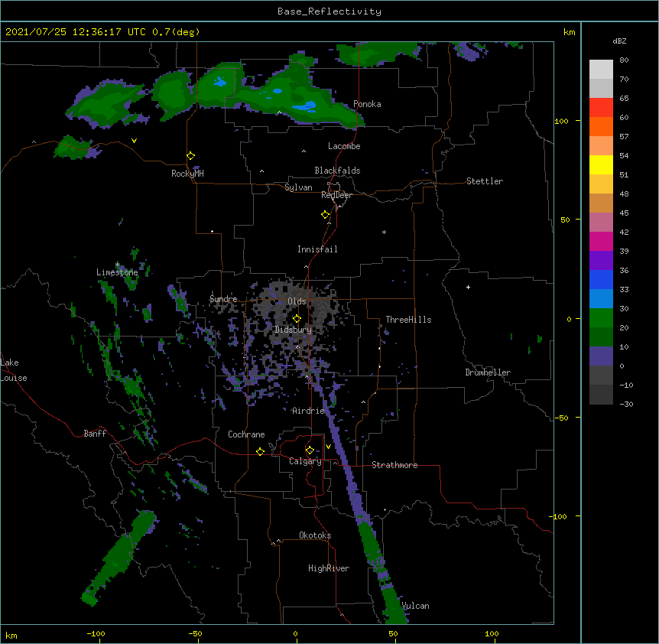Click the Drumheller city label

[488, 372]
